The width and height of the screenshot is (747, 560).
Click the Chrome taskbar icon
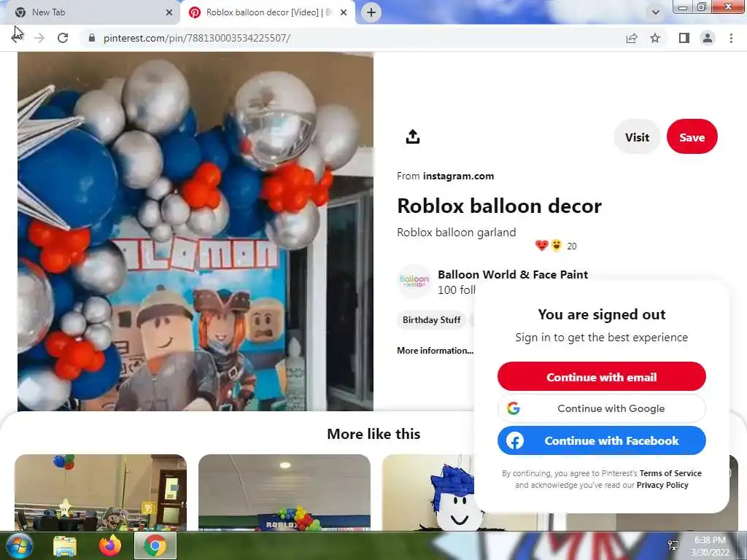pyautogui.click(x=155, y=545)
